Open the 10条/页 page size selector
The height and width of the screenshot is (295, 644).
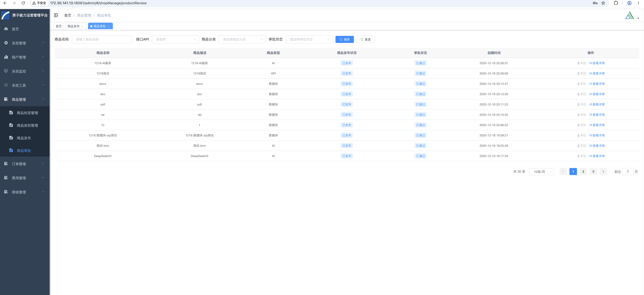(x=541, y=172)
